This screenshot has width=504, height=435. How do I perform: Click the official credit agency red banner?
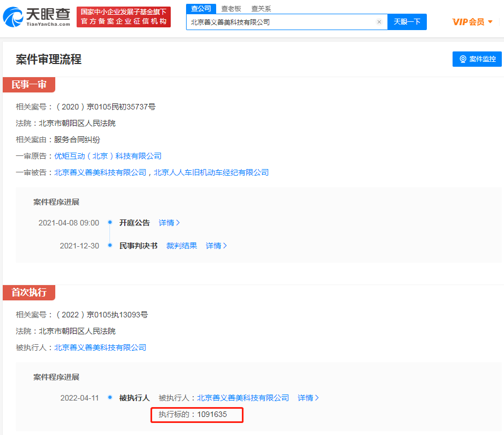pyautogui.click(x=124, y=17)
